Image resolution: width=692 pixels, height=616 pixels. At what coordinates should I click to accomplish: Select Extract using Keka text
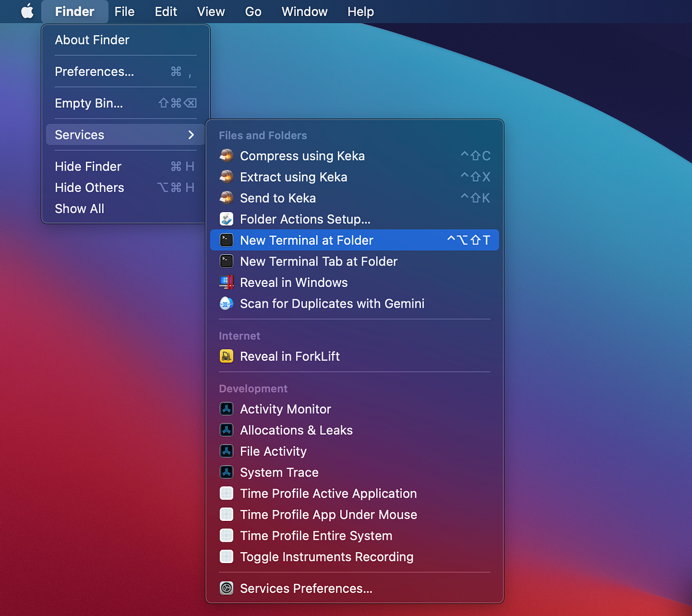point(294,177)
